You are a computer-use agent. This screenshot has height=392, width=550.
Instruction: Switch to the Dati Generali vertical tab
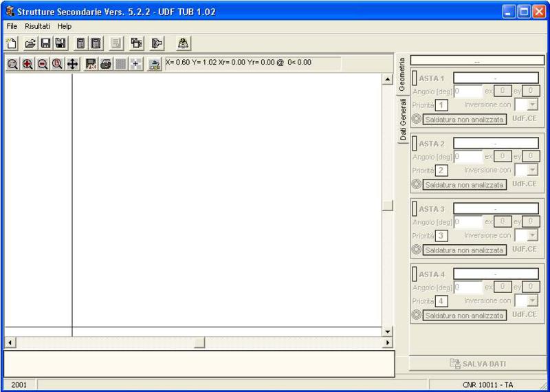[x=404, y=120]
